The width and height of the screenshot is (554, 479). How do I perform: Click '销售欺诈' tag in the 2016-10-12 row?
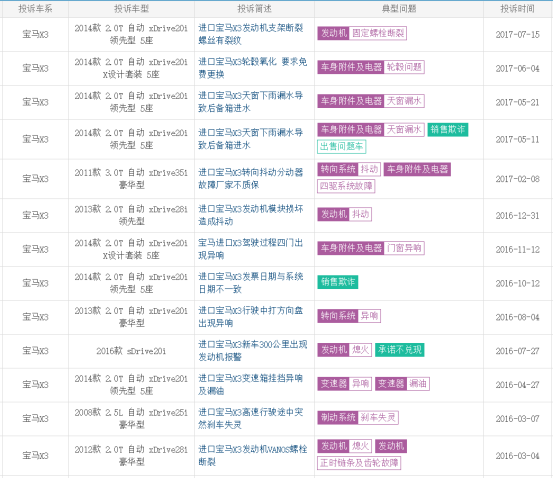point(338,282)
